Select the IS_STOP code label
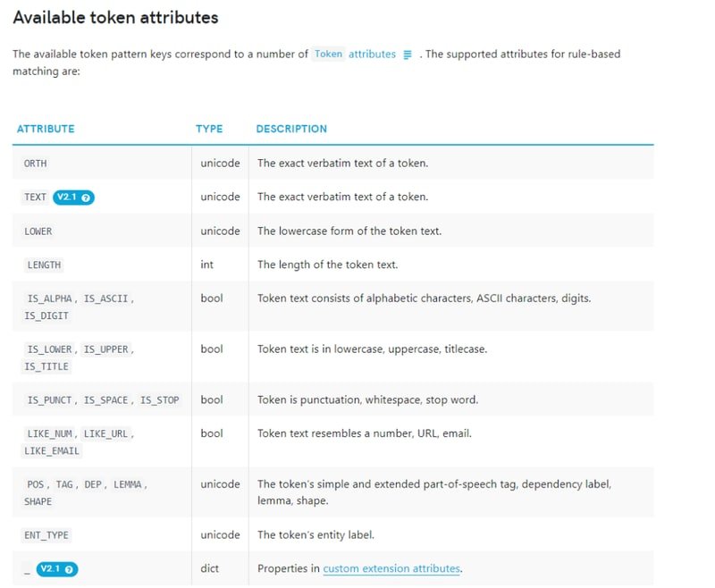Viewport: 715px width, 588px height. [x=160, y=400]
